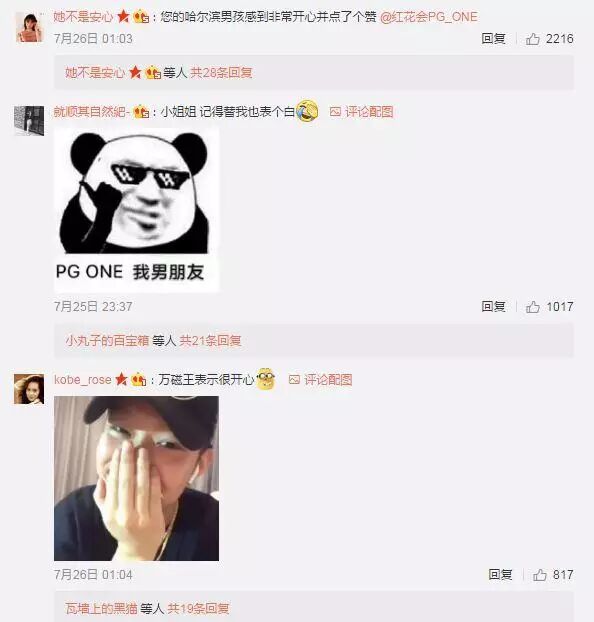This screenshot has width=594, height=622.
Task: Click the 评论配图 image icon in second comment
Action: (x=335, y=112)
